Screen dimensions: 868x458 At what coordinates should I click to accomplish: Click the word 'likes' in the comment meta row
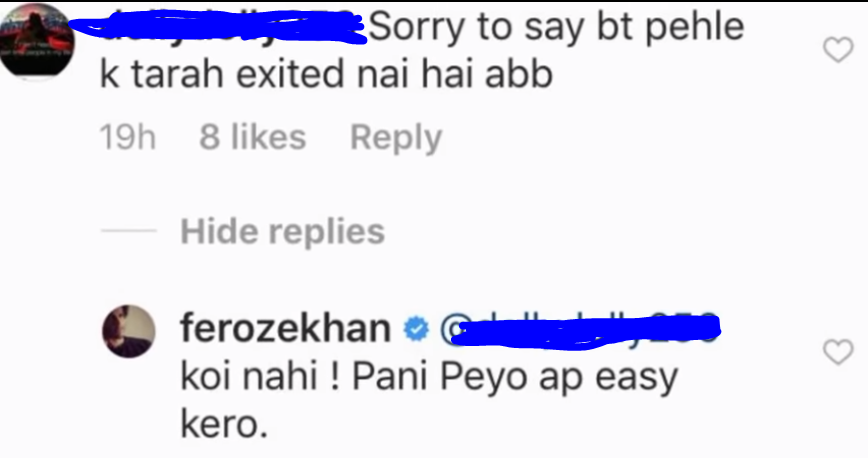(x=268, y=137)
